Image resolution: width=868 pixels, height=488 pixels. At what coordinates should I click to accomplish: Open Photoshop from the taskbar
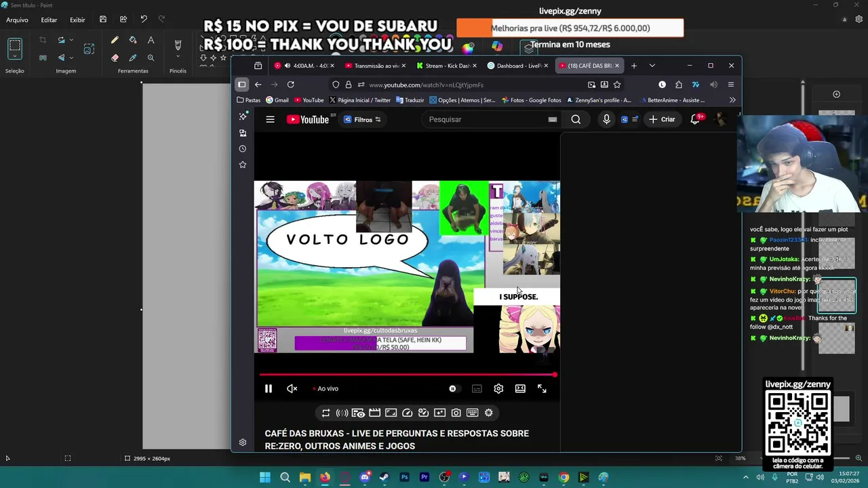[404, 477]
